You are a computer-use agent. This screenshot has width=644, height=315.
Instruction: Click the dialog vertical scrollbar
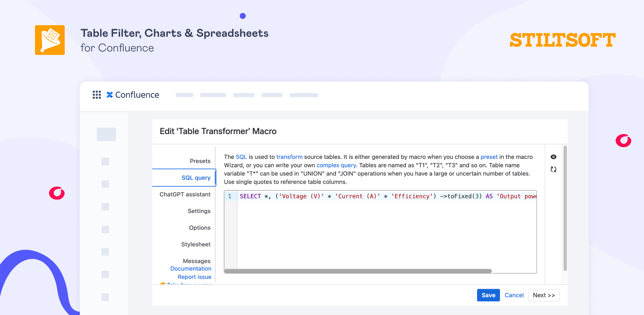565,208
